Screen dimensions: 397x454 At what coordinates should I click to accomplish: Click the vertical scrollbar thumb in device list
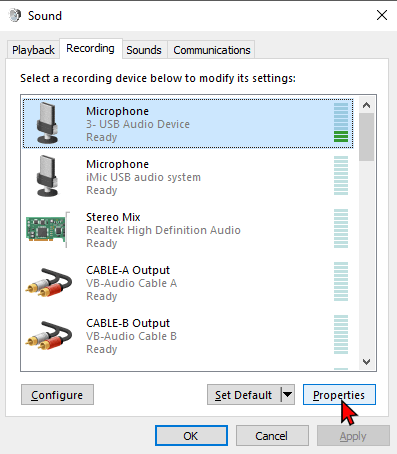367,137
